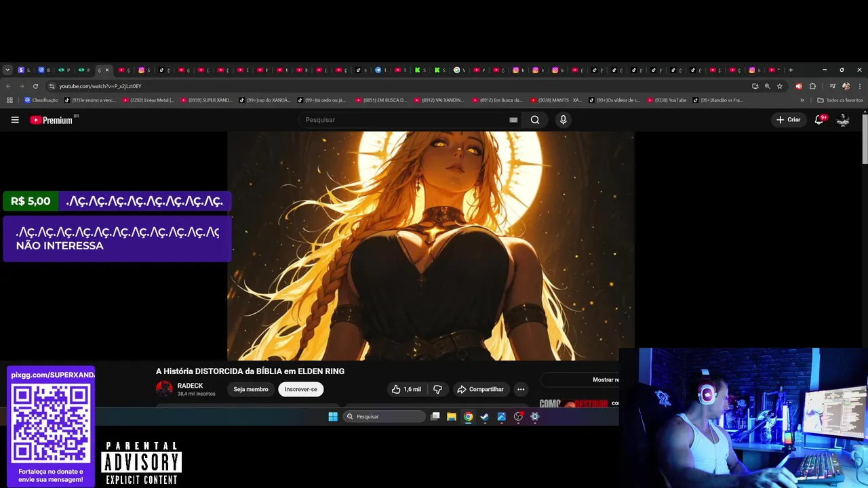The image size is (868, 488).
Task: Open the gear settings taskbar icon
Action: click(x=534, y=417)
